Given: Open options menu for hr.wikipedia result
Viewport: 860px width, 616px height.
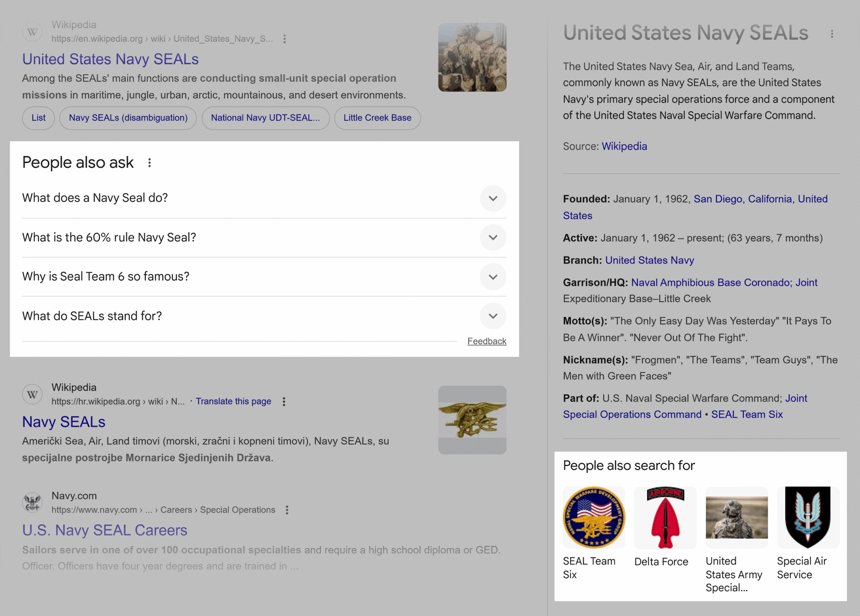Looking at the screenshot, I should pos(284,402).
